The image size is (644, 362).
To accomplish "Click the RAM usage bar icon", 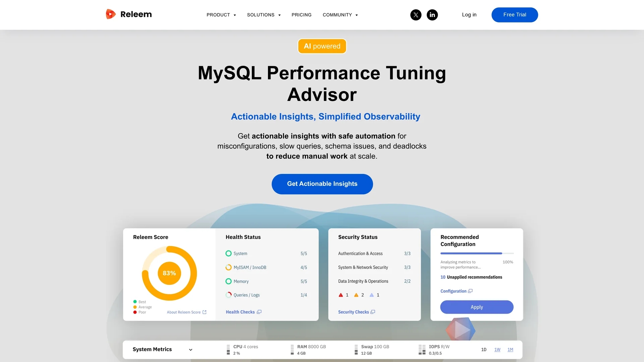I will [x=292, y=350].
